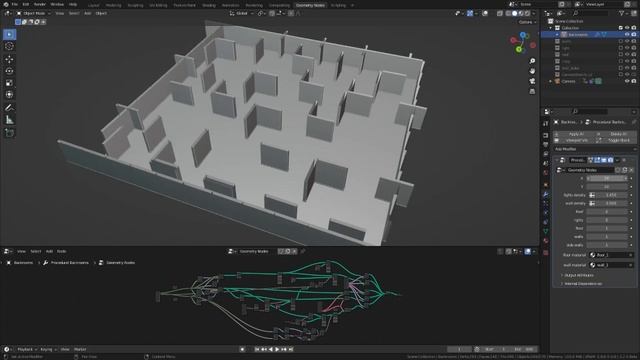Jump to timeline end frame
The height and width of the screenshot is (360, 640).
click(291, 349)
